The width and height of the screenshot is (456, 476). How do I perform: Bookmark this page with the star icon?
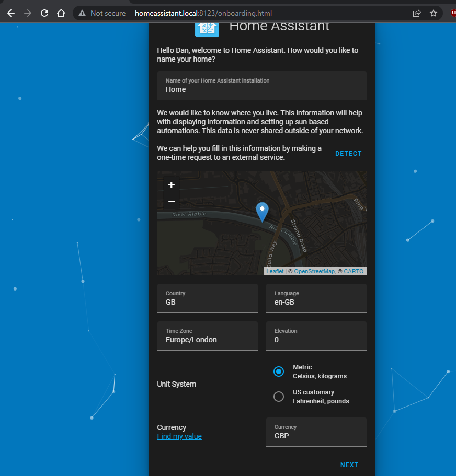pos(434,14)
